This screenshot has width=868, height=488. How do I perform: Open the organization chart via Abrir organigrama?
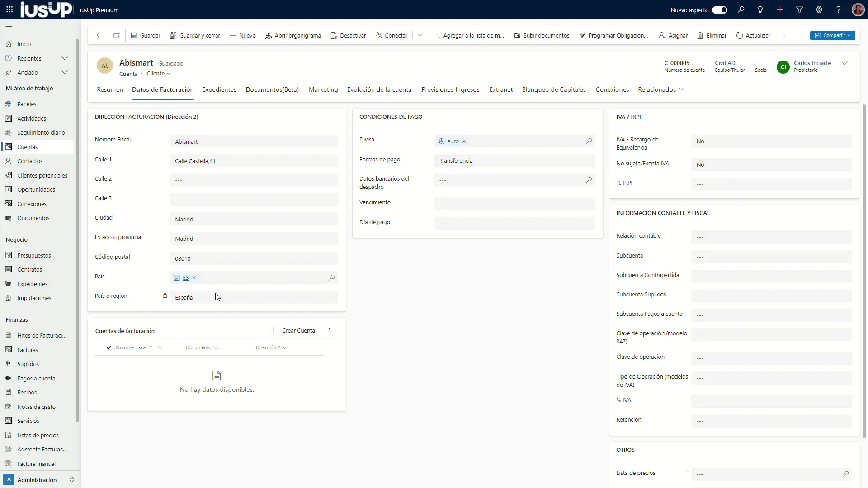pos(293,36)
